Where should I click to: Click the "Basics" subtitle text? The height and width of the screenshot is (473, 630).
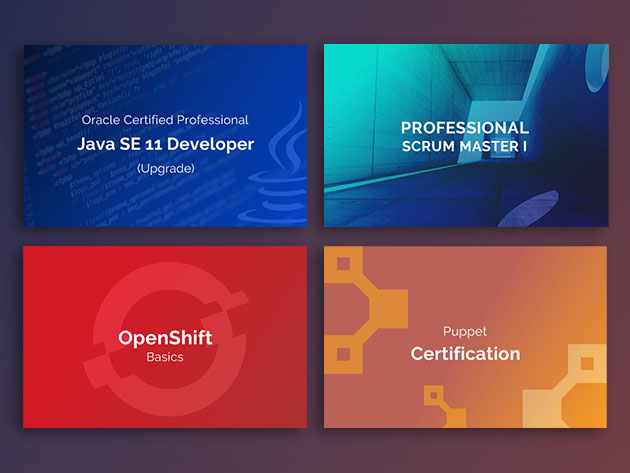pyautogui.click(x=165, y=357)
